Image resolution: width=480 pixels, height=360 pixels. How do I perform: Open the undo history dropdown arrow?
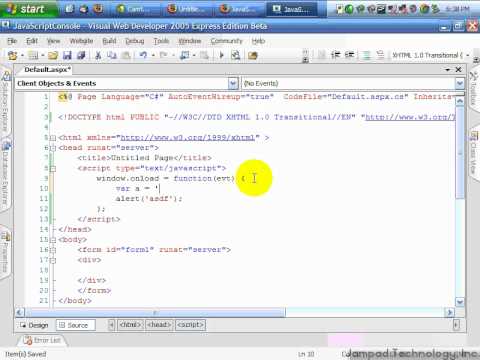click(153, 55)
